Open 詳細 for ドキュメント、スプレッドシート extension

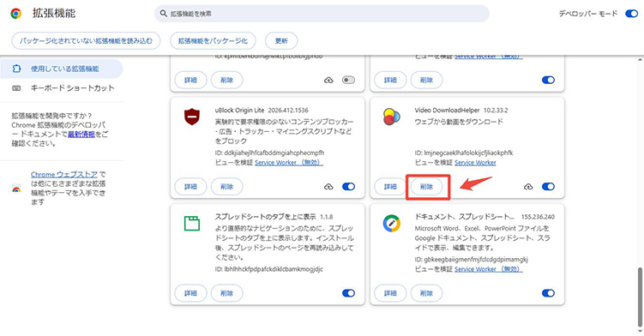pos(390,293)
